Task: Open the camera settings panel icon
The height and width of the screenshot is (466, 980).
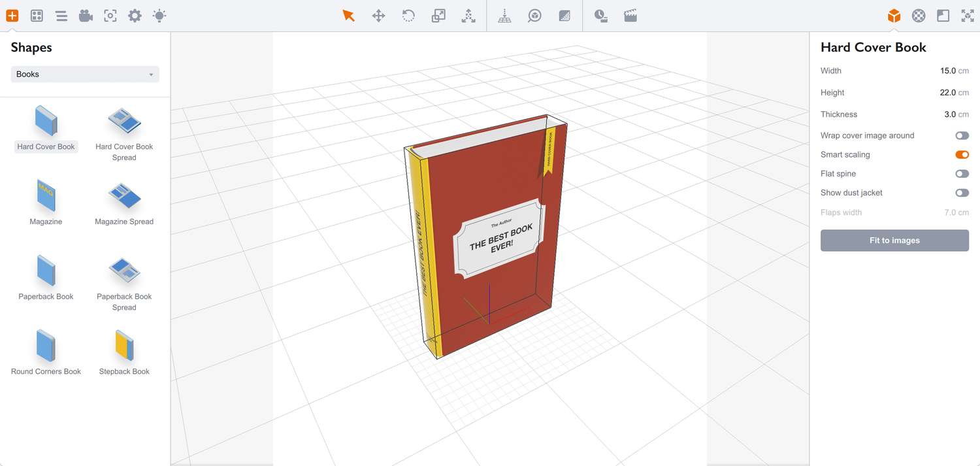Action: [x=86, y=16]
